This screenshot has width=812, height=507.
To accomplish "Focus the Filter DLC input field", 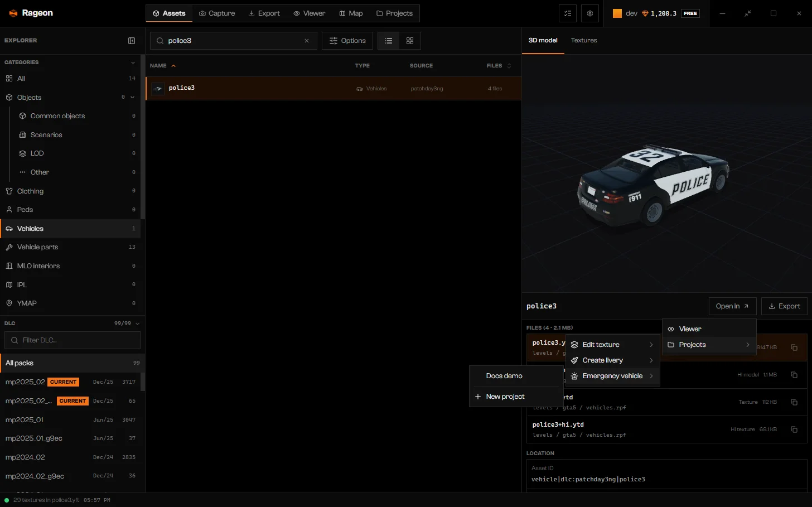I will pyautogui.click(x=72, y=340).
